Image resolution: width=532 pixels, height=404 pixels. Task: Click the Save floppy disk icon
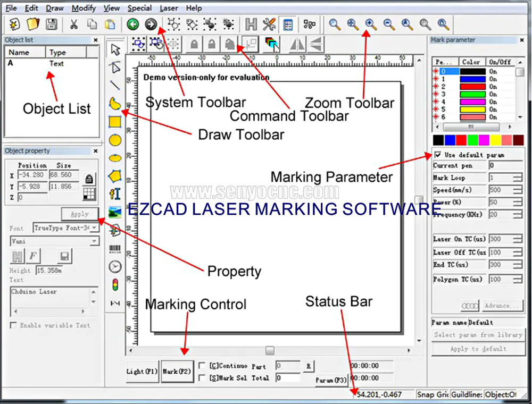pos(51,24)
